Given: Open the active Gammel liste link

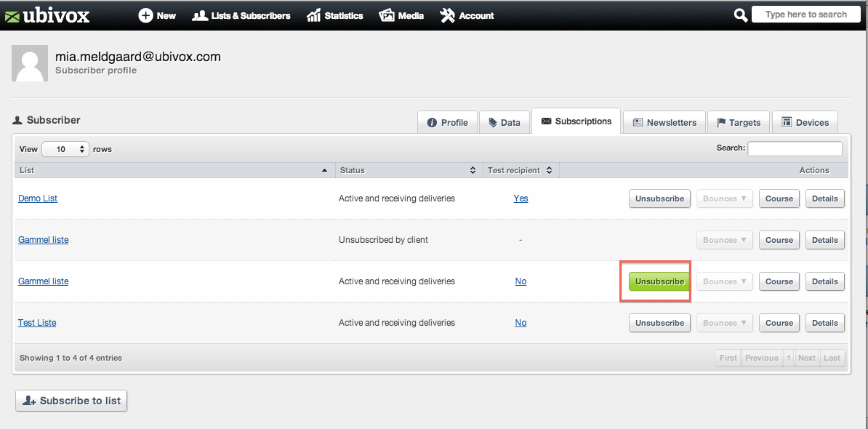Looking at the screenshot, I should 43,281.
